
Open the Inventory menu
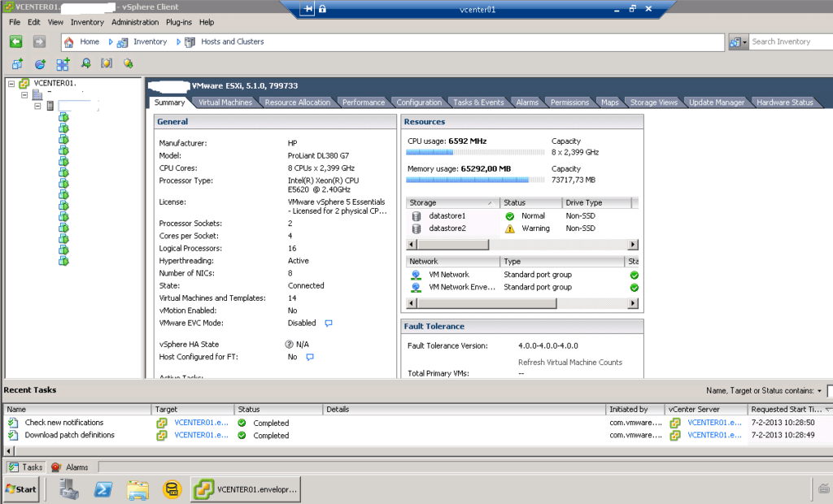(87, 22)
